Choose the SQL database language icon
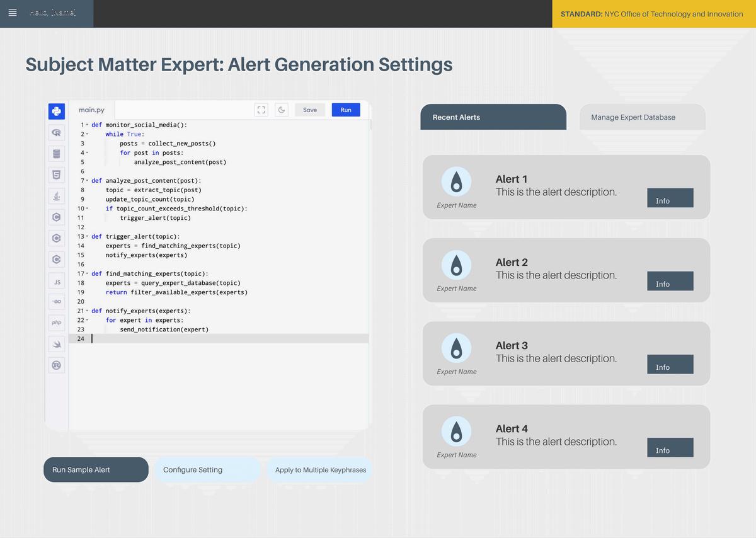756x538 pixels. tap(57, 154)
